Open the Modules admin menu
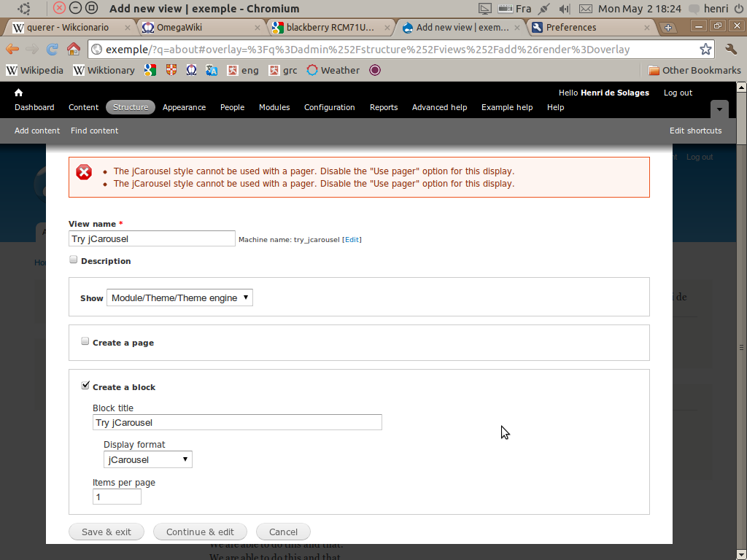 pos(274,107)
